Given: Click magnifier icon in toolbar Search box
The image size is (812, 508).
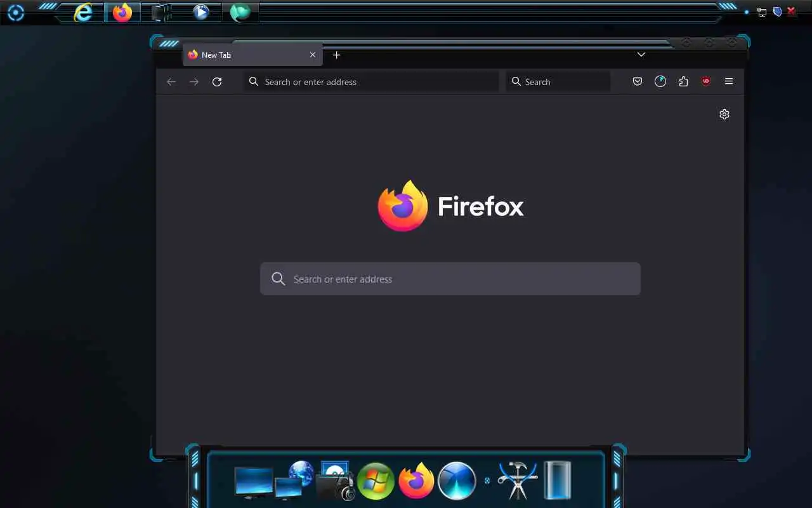Looking at the screenshot, I should pos(516,81).
